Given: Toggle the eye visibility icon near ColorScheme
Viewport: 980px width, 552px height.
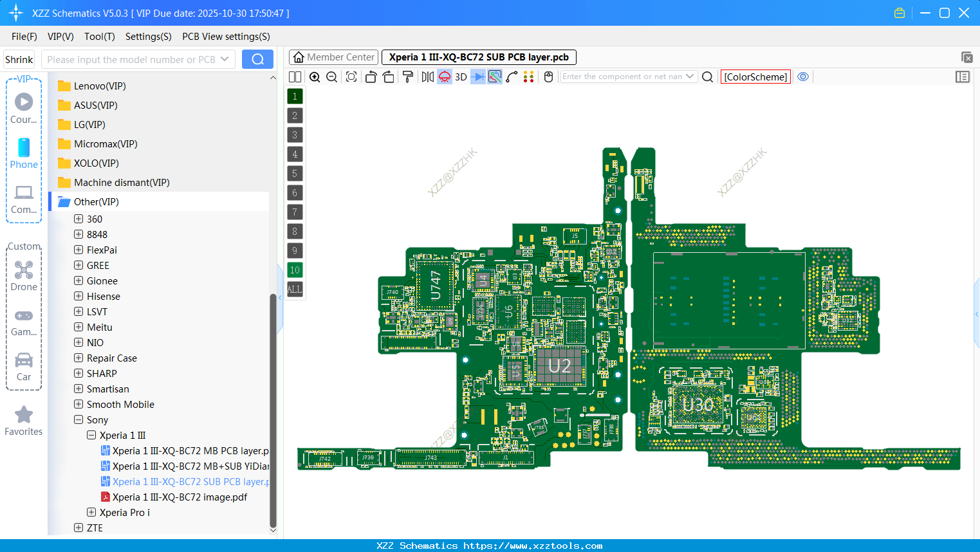Looking at the screenshot, I should coord(803,77).
